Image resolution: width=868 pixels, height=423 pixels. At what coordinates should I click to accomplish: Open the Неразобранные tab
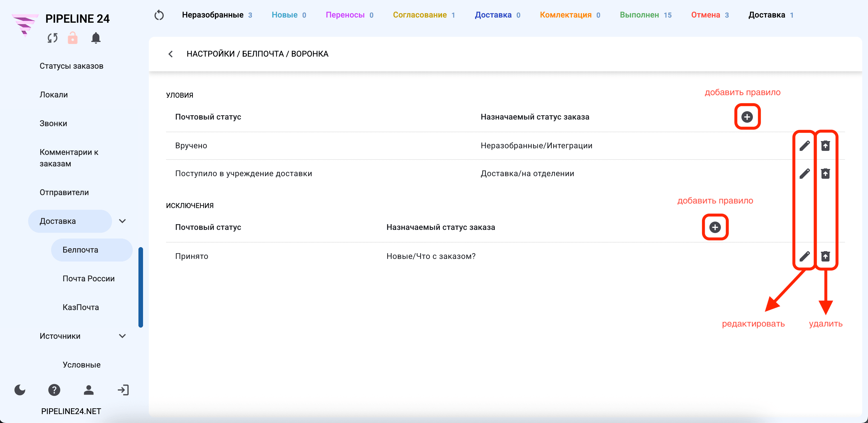tap(217, 15)
